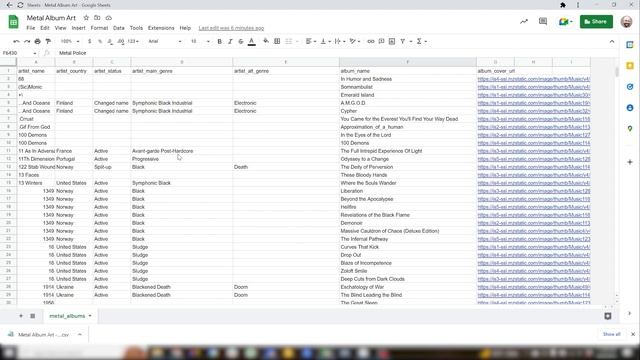Open the last edit history link
This screenshot has height=360, width=640.
click(231, 28)
